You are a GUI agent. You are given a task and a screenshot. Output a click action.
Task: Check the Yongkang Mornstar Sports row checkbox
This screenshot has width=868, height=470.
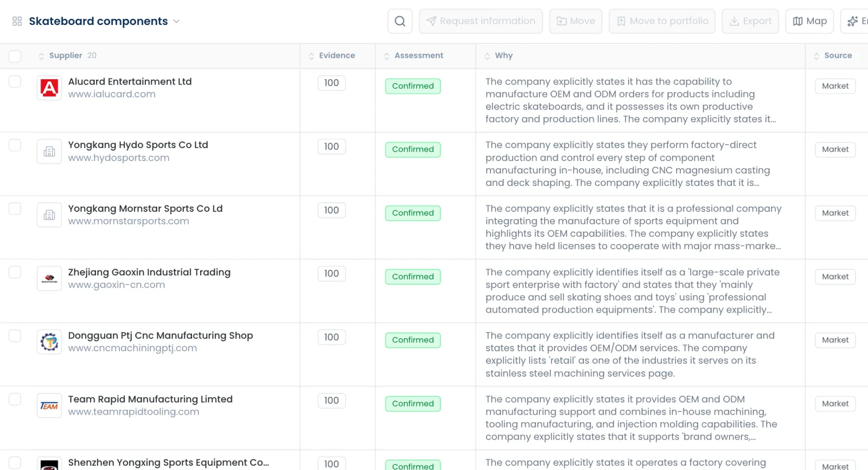click(15, 209)
